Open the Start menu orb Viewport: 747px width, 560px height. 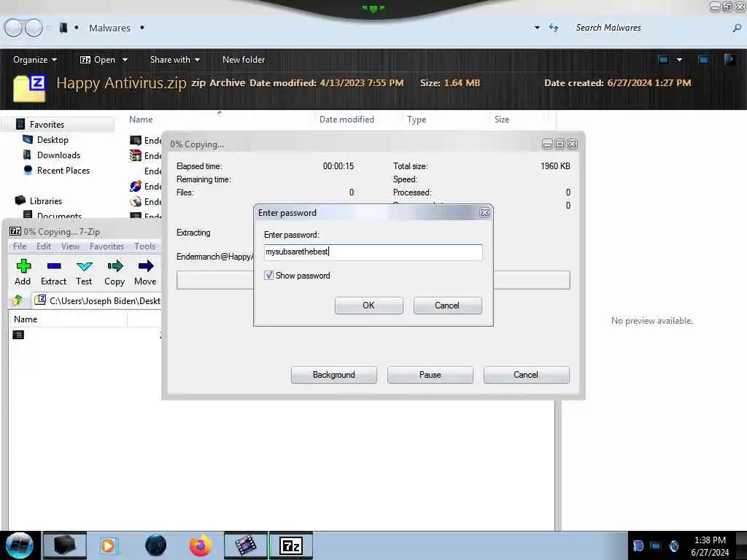[20, 545]
